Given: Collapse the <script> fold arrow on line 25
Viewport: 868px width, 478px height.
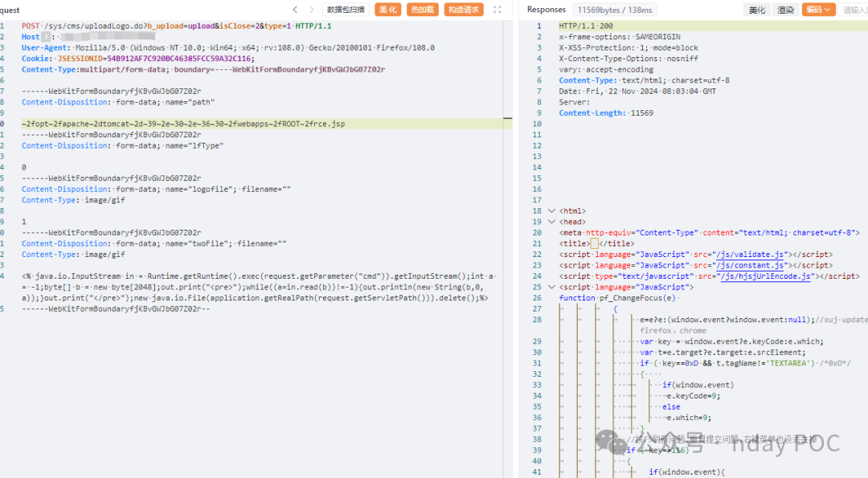Looking at the screenshot, I should (x=551, y=287).
